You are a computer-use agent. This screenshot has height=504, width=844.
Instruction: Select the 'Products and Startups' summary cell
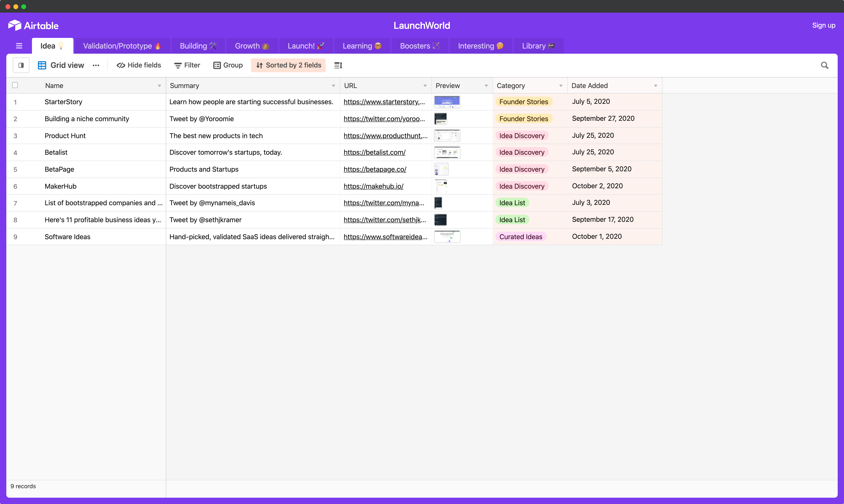click(253, 170)
